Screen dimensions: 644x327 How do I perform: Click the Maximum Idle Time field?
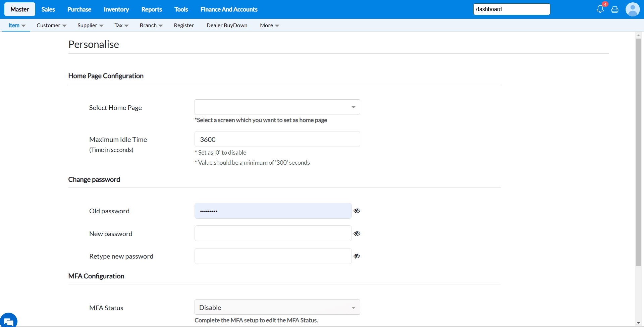pyautogui.click(x=277, y=139)
